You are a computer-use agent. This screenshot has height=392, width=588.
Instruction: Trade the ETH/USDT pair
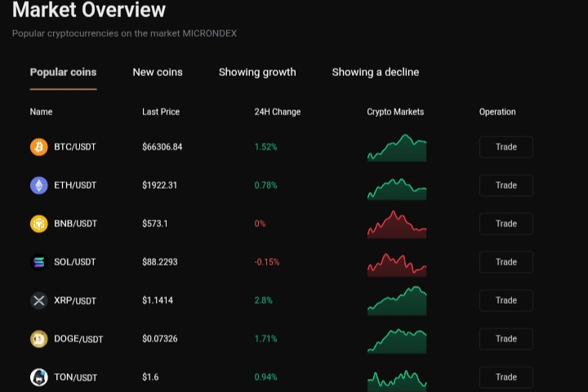[x=506, y=185]
